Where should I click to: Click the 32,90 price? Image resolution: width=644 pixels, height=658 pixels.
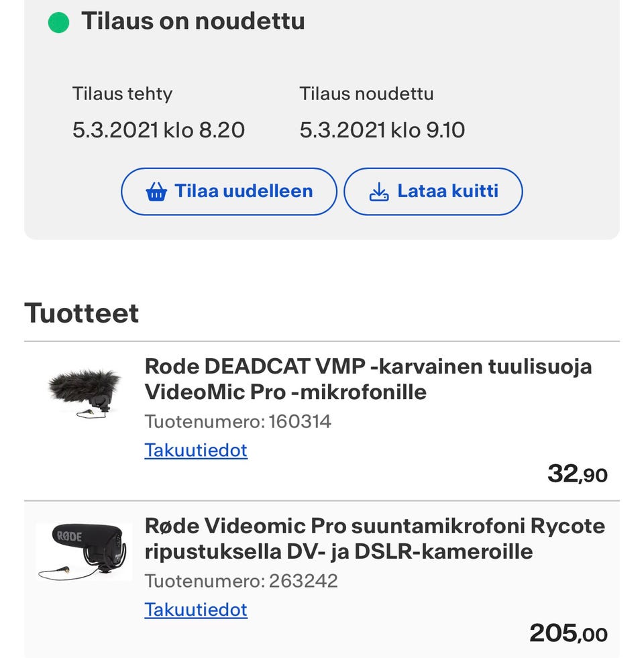[577, 474]
